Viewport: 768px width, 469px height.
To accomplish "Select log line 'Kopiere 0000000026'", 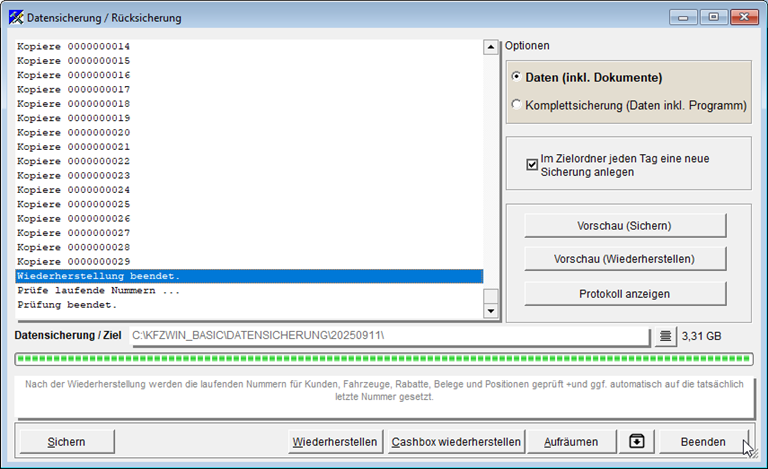I will tap(249, 218).
